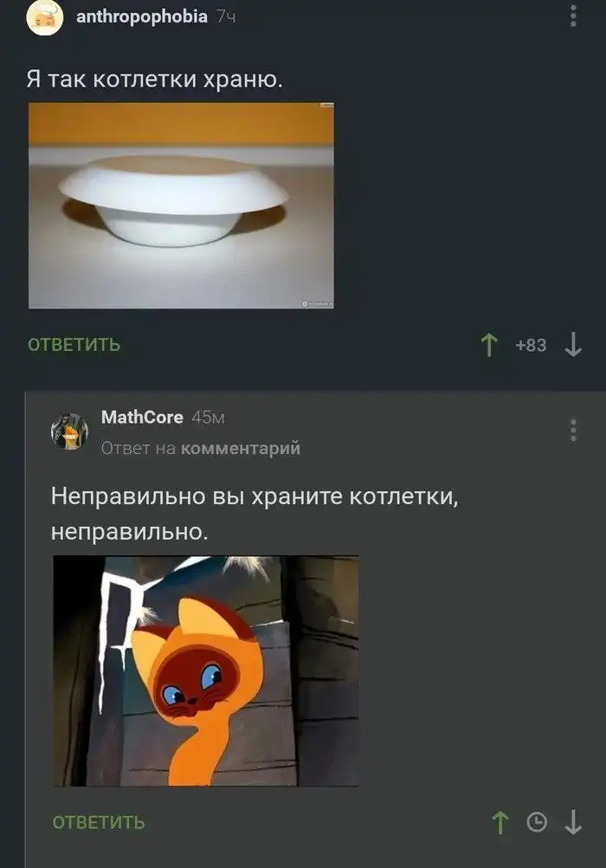
Task: Open the anthropophobia username profile
Action: (142, 16)
